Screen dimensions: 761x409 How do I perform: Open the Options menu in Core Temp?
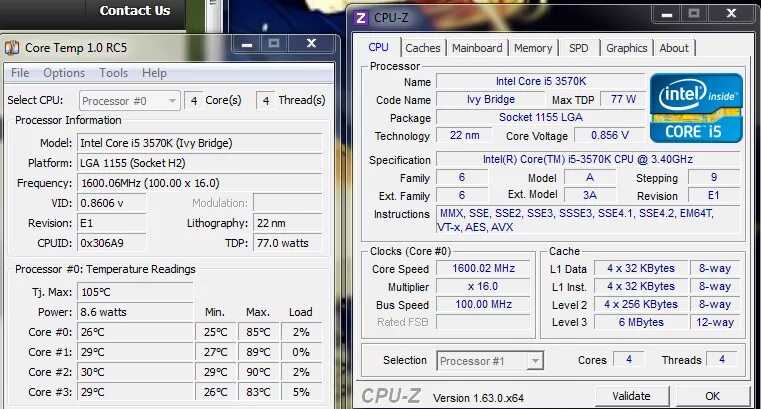(x=64, y=73)
